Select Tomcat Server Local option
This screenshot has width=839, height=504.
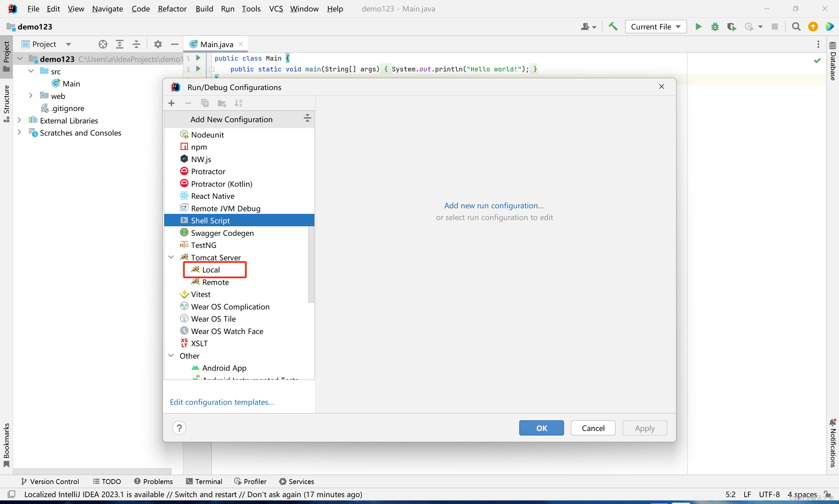(x=211, y=270)
